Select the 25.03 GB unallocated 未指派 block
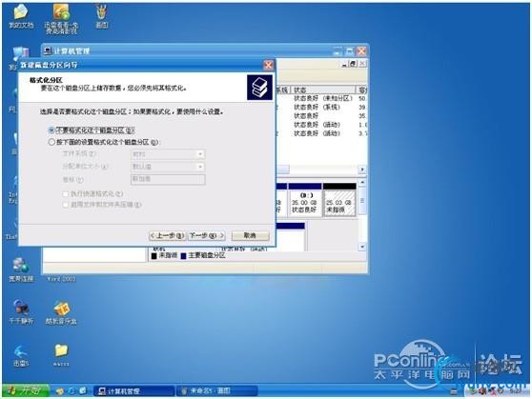Viewport: 532px width, 399px height. 339,200
